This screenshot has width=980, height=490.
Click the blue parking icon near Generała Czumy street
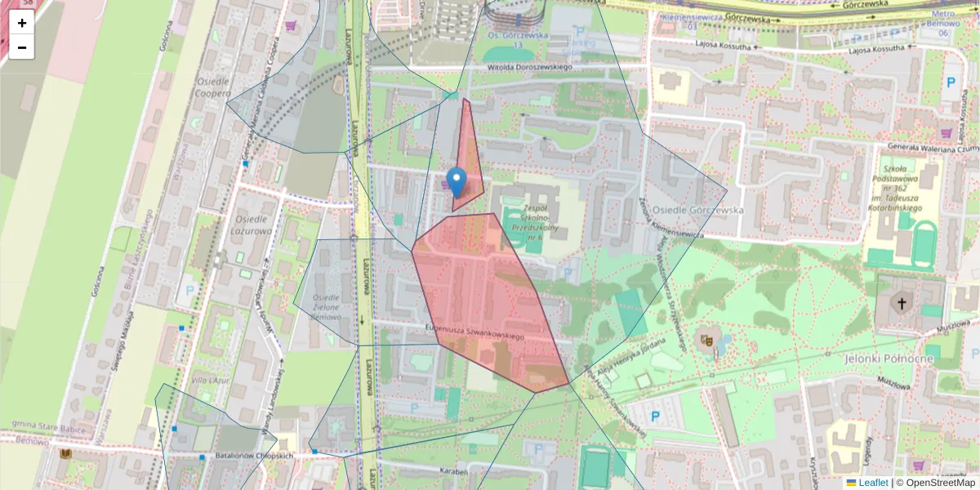(951, 82)
